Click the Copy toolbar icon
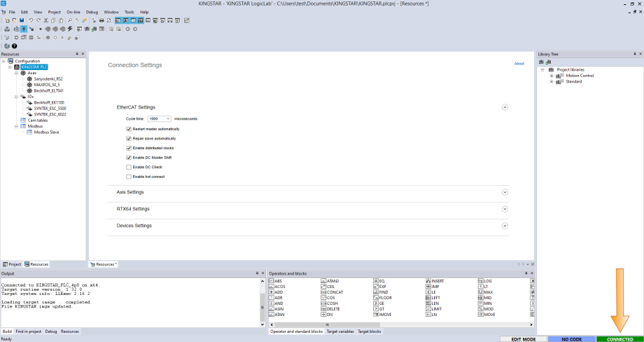This screenshot has height=342, width=644. pyautogui.click(x=53, y=20)
